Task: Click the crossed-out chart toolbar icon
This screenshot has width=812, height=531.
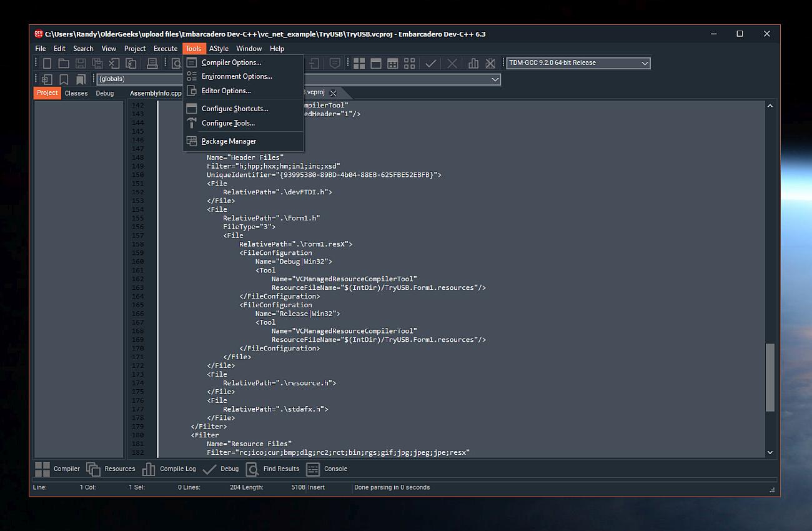Action: point(490,63)
